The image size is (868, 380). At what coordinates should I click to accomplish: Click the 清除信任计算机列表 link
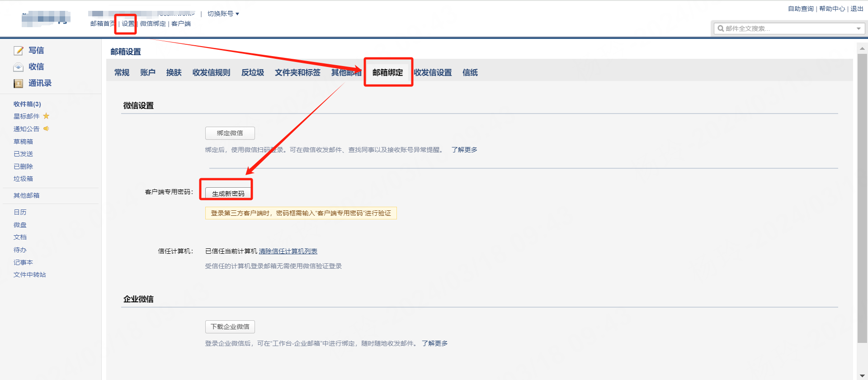[x=288, y=251]
